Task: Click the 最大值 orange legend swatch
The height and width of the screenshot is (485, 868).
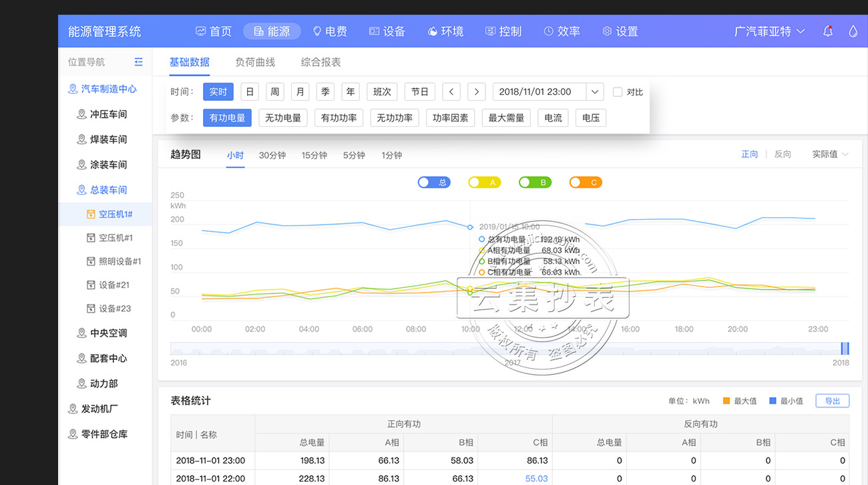Action: (x=726, y=401)
